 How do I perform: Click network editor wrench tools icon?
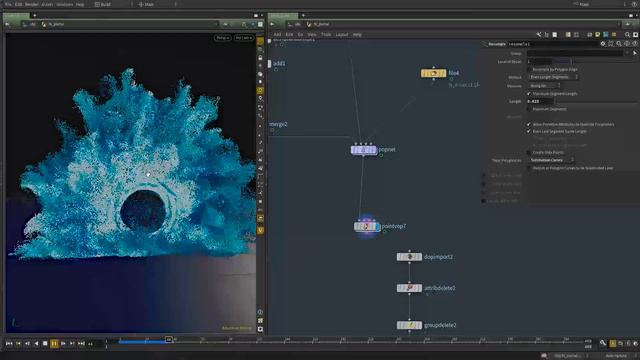pyautogui.click(x=539, y=35)
